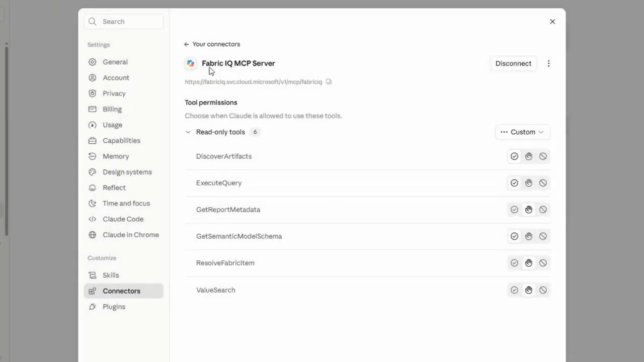Image resolution: width=644 pixels, height=362 pixels.
Task: Open Billing settings
Action: click(x=123, y=109)
